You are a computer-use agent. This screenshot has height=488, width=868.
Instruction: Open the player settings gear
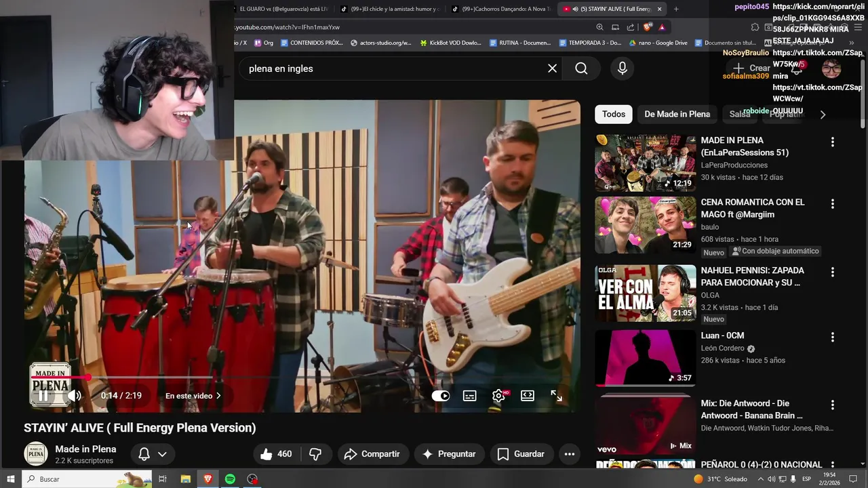(498, 396)
